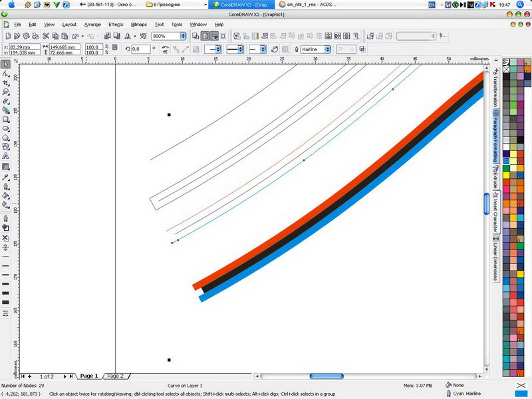Image resolution: width=532 pixels, height=399 pixels.
Task: Click the vertical scrollbar thumb
Action: [487, 203]
